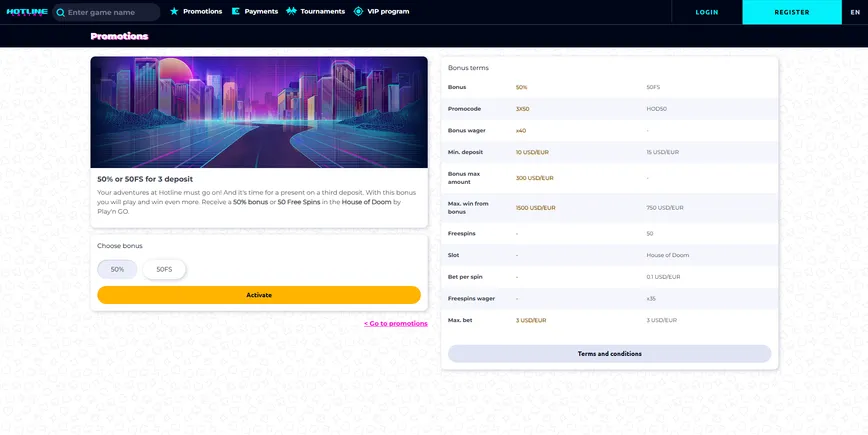Click the search magnifier icon

click(60, 12)
